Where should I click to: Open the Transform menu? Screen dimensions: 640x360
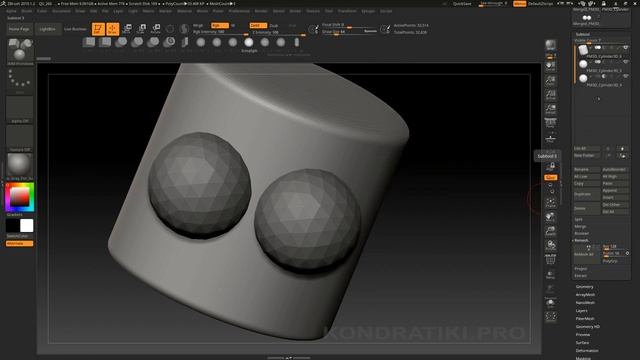[x=347, y=11]
